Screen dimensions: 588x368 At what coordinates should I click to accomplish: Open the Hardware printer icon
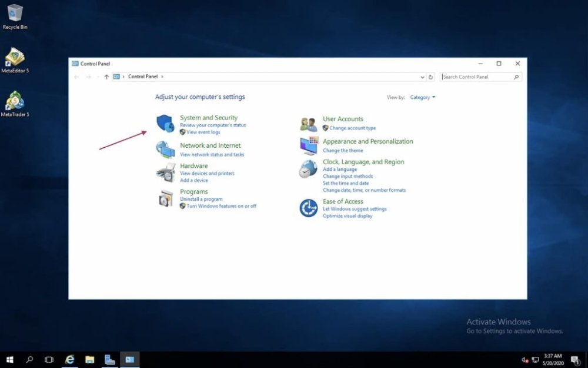[x=165, y=173]
